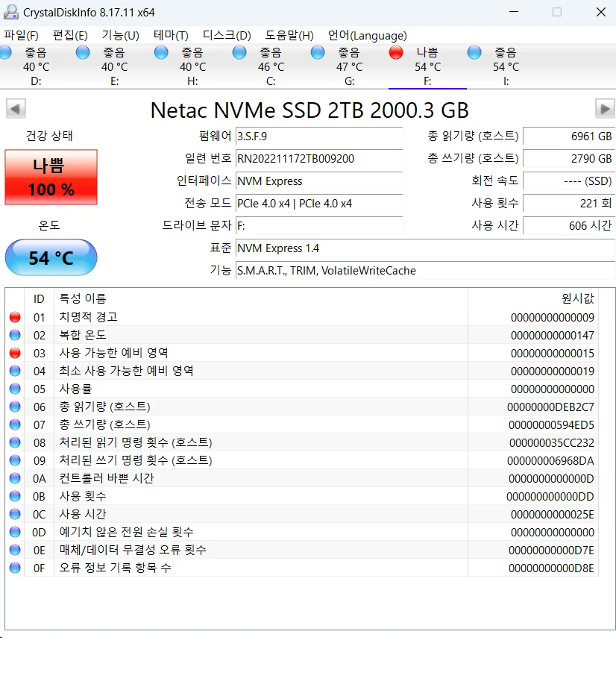Screen dimensions: 616x696
Task: Select the H: drive status orb
Action: pos(161,52)
